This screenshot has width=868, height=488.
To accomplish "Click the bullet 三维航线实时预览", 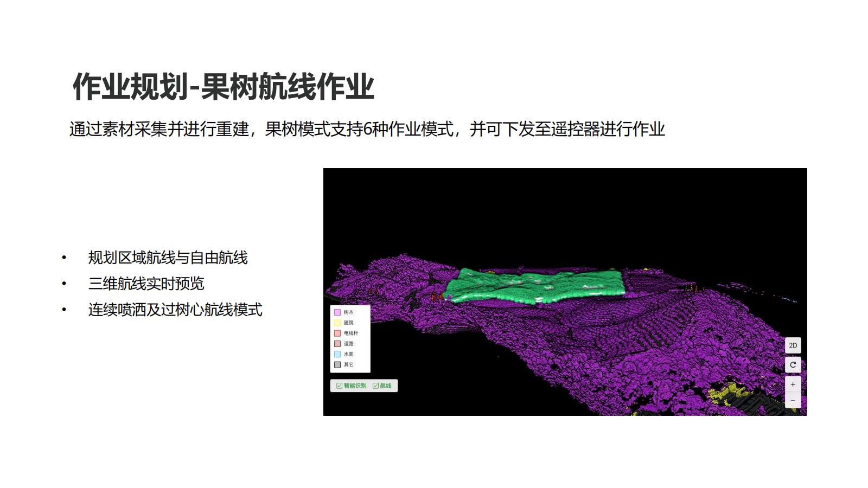I will 146,283.
